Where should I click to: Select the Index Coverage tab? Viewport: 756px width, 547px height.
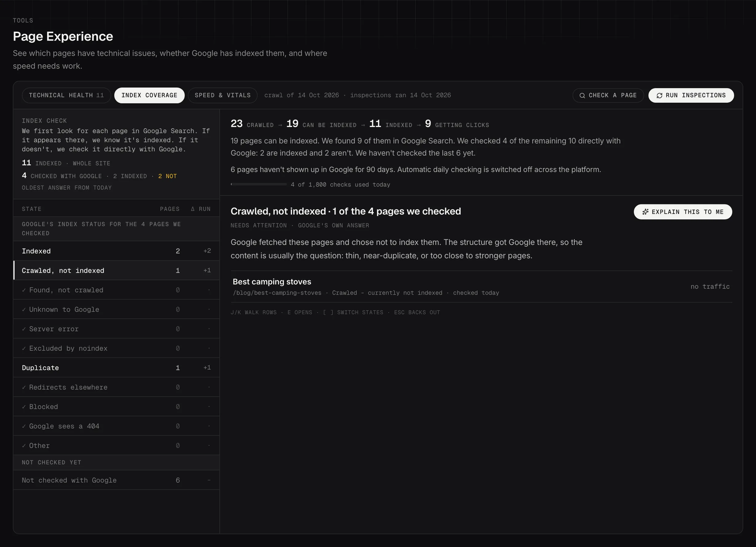149,95
